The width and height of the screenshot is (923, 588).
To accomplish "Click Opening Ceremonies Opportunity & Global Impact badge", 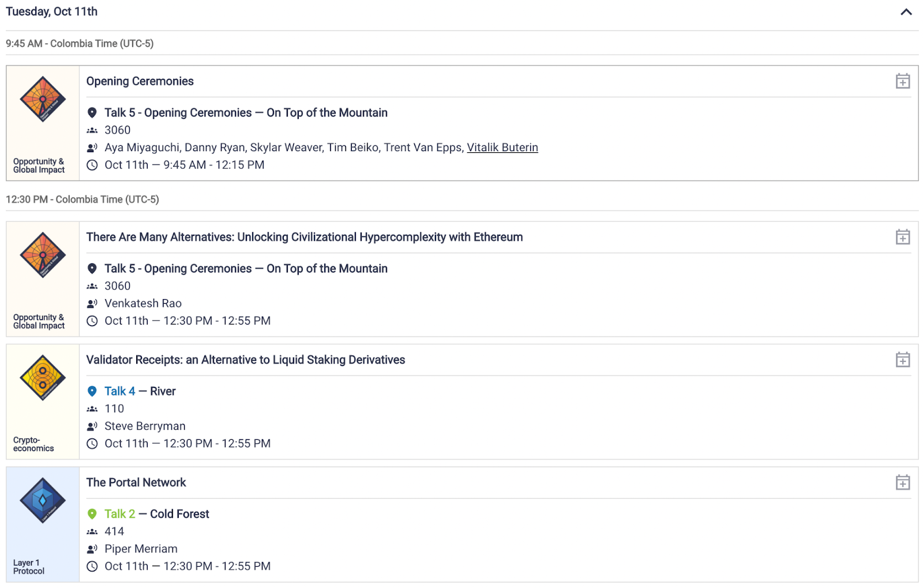I will point(43,99).
